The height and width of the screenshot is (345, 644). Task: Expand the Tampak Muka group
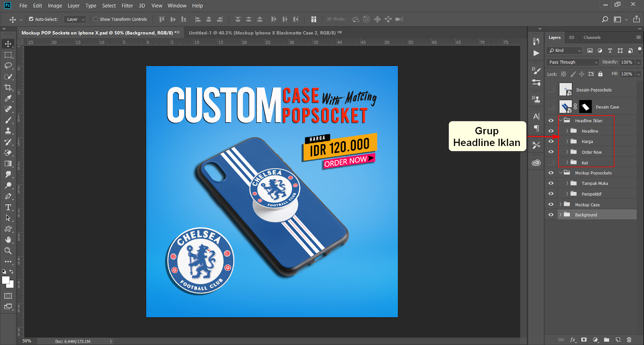point(567,183)
